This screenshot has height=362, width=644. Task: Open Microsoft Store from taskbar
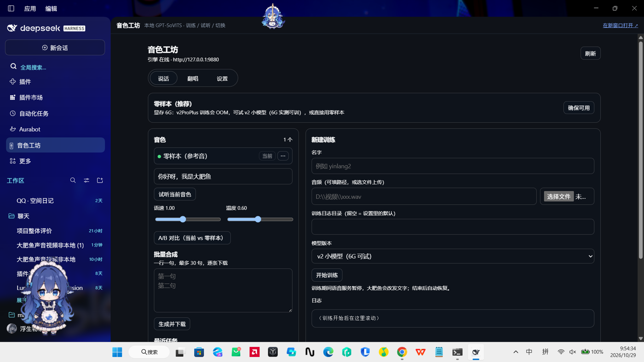(199, 352)
